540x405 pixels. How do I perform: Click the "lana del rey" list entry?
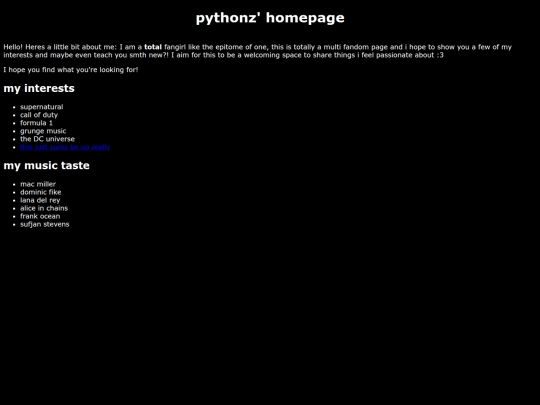tap(40, 200)
